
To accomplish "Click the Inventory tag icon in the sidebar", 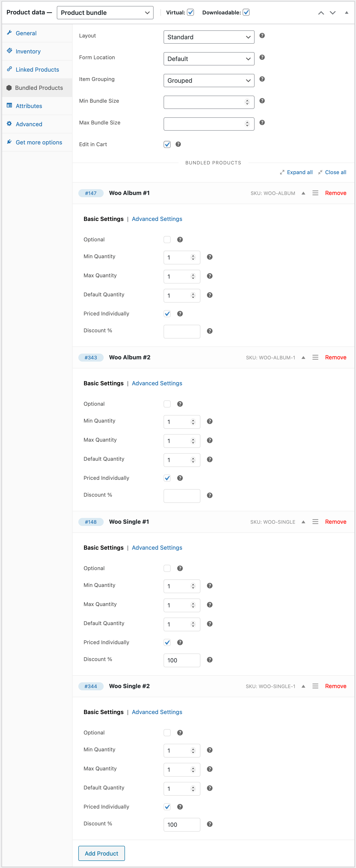I will point(10,51).
